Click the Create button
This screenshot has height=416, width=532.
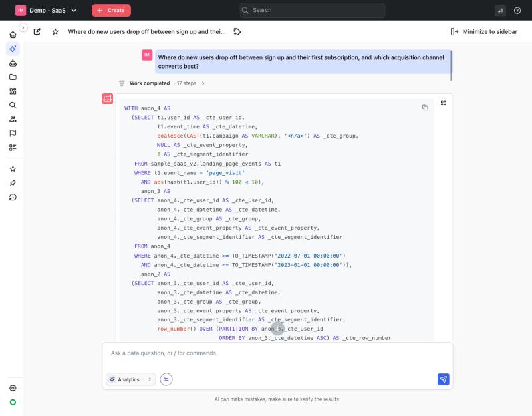(x=111, y=10)
